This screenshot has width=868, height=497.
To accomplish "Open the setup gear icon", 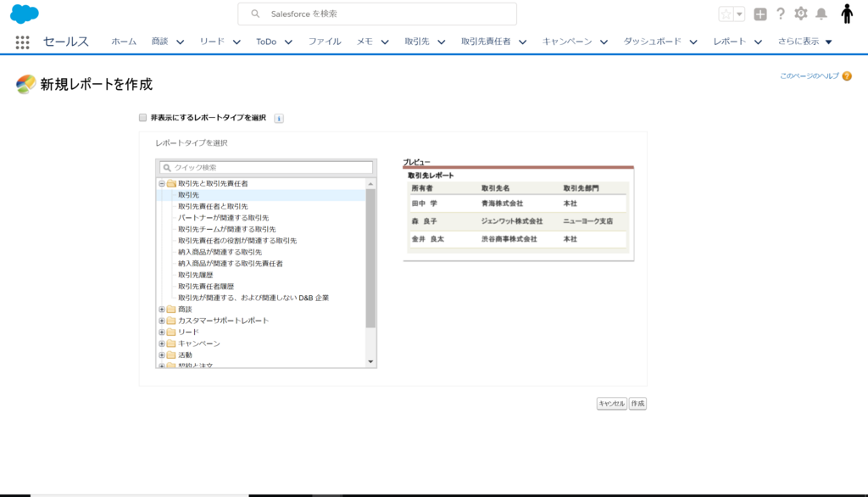I will click(800, 14).
